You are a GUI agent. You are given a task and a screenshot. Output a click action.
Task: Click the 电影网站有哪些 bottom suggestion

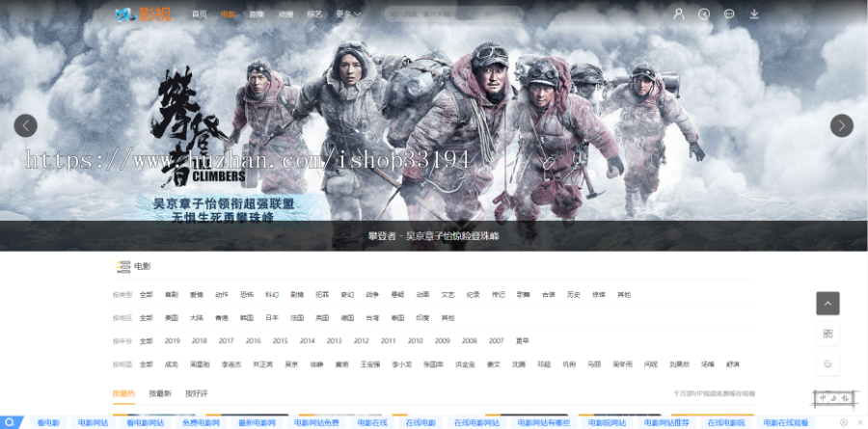[543, 423]
